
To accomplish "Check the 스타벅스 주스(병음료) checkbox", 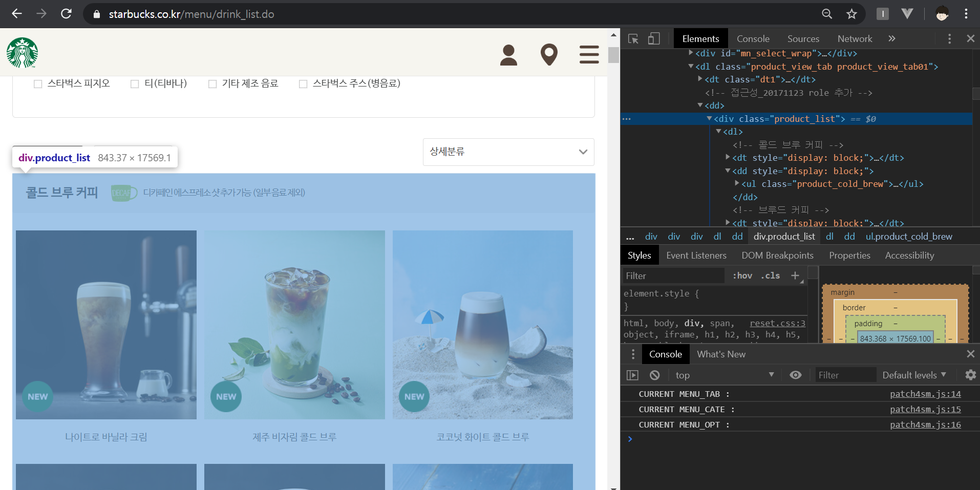I will point(303,84).
